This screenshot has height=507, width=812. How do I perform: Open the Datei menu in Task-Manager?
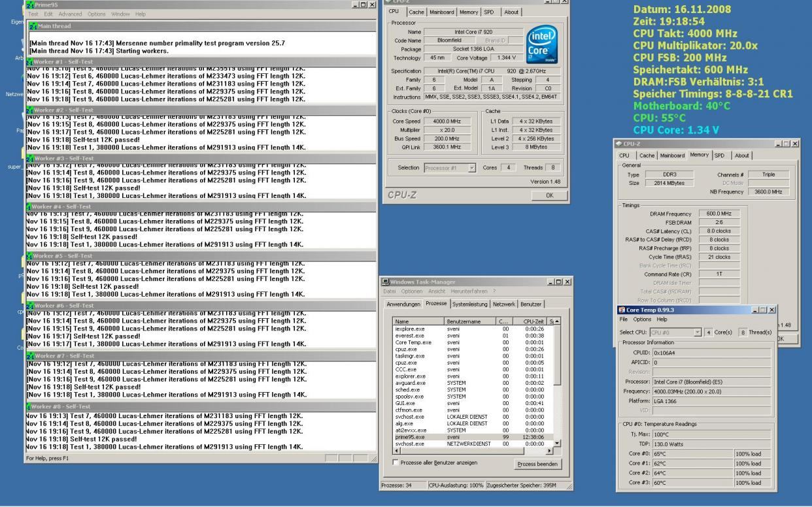pyautogui.click(x=390, y=291)
